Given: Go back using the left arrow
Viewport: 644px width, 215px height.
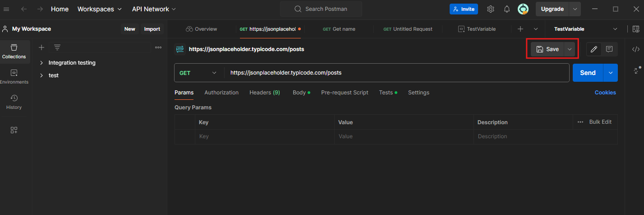Looking at the screenshot, I should 24,9.
